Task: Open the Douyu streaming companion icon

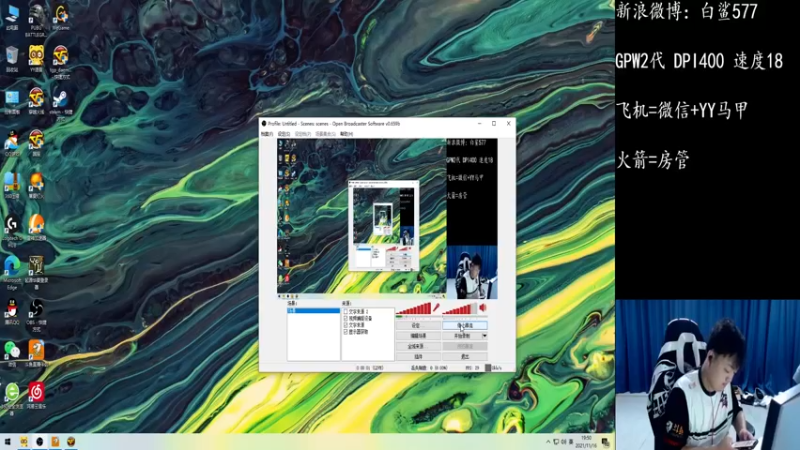Action: click(36, 354)
